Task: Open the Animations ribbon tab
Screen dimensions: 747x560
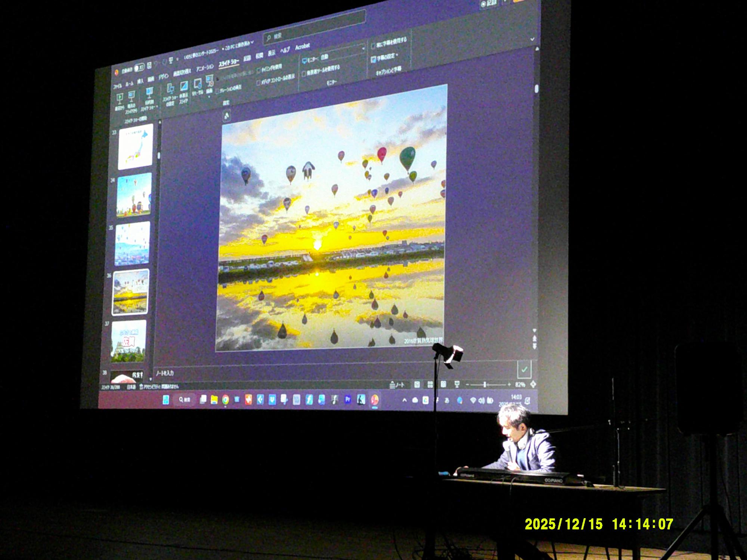Action: click(x=205, y=68)
